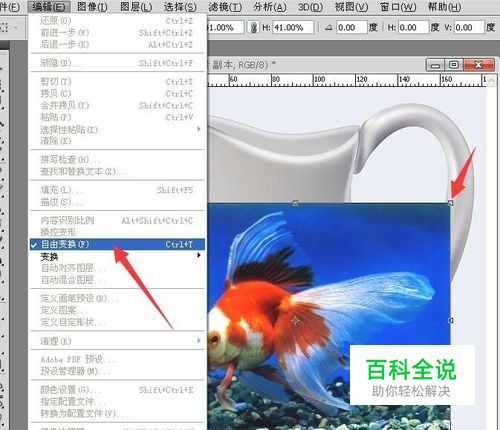
Task: Choose 定义图案... menu entry
Action: (x=117, y=310)
